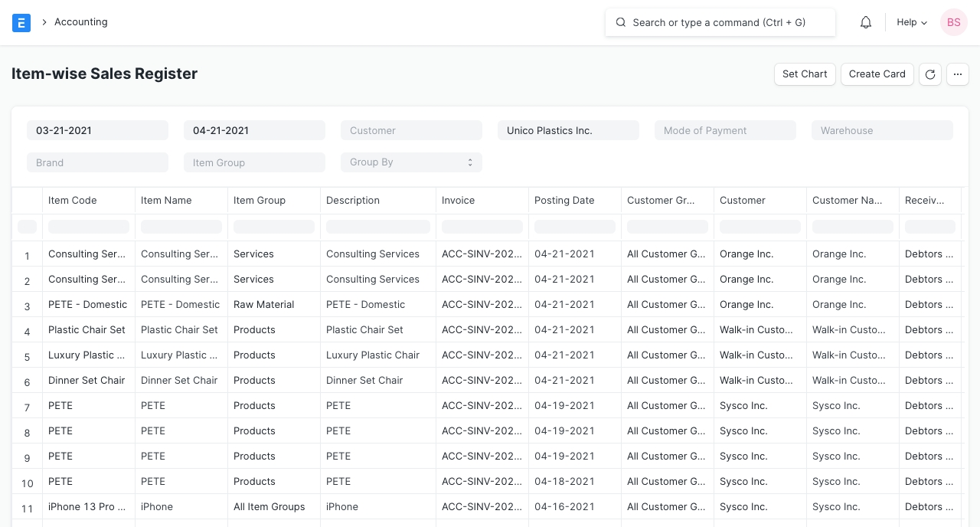Edit the to date 04-21-2021 field
The image size is (980, 527).
point(254,130)
